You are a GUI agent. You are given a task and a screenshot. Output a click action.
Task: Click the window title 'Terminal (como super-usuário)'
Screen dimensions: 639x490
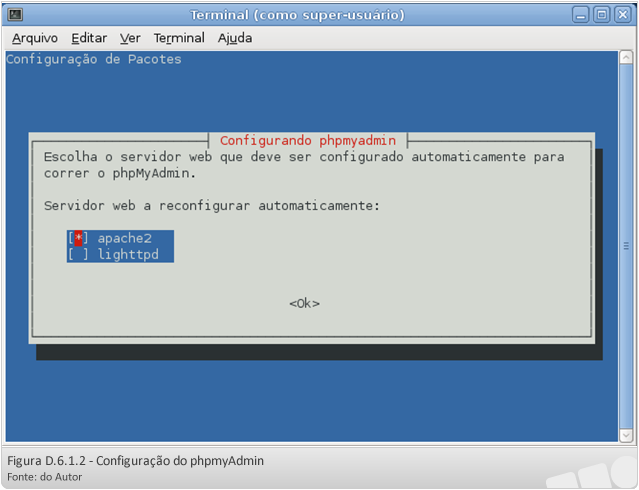pos(297,15)
